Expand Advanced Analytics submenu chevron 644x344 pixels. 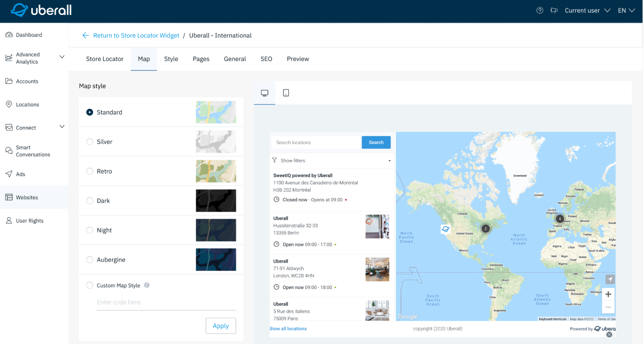(62, 57)
